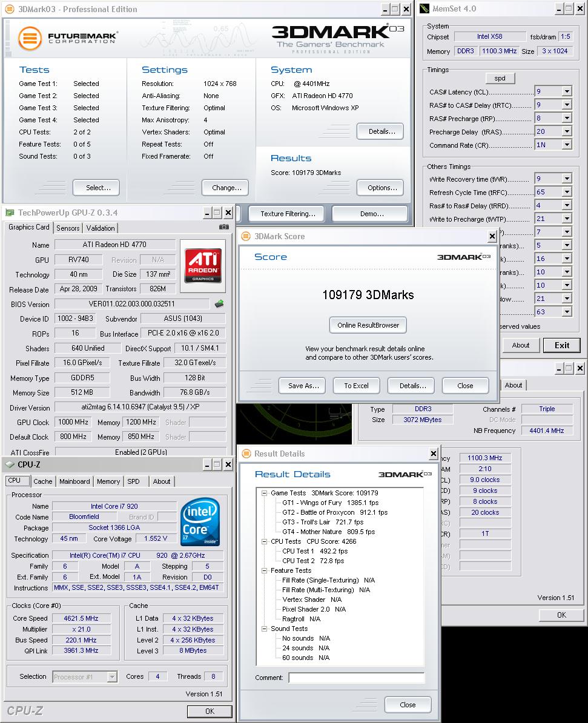Open the About tab in CPU-Z
588x723 pixels.
pyautogui.click(x=162, y=481)
